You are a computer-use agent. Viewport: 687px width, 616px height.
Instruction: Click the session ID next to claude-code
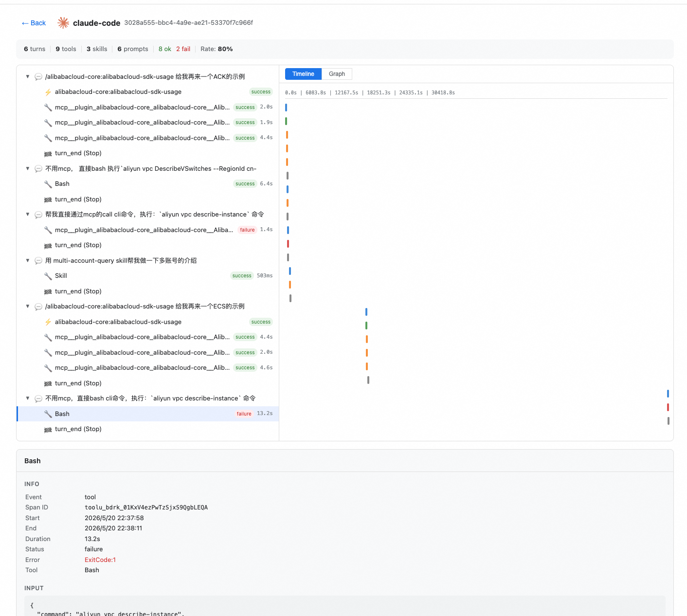tap(189, 23)
